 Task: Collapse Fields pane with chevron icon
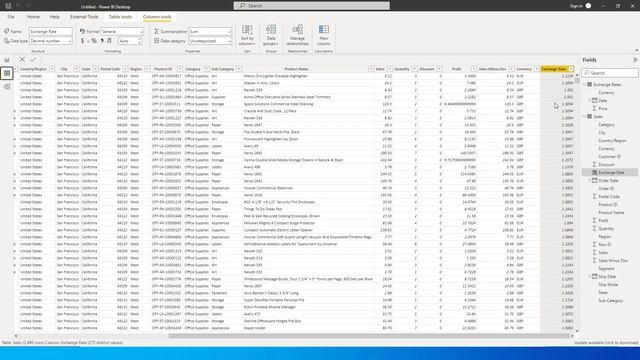[635, 60]
